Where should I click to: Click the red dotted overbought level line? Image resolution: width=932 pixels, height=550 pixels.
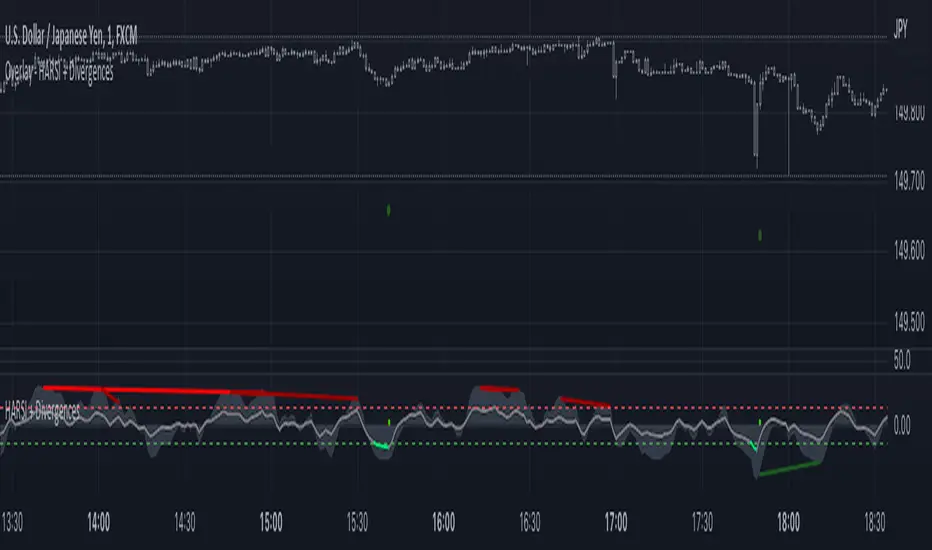point(443,408)
